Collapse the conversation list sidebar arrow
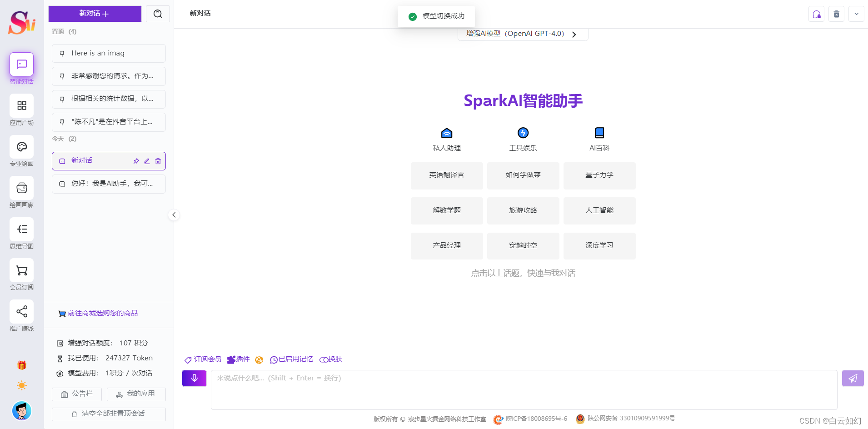Image resolution: width=868 pixels, height=429 pixels. 174,215
